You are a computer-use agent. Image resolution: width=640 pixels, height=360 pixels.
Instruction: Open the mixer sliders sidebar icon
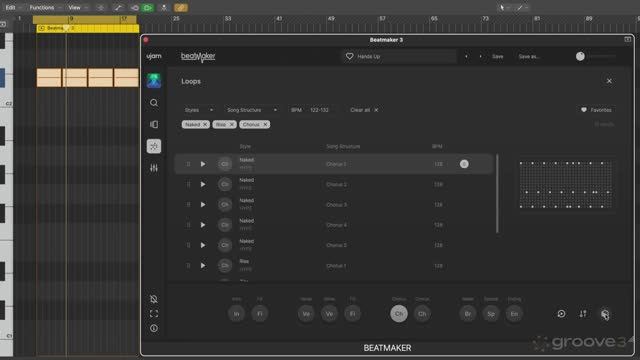pos(154,168)
